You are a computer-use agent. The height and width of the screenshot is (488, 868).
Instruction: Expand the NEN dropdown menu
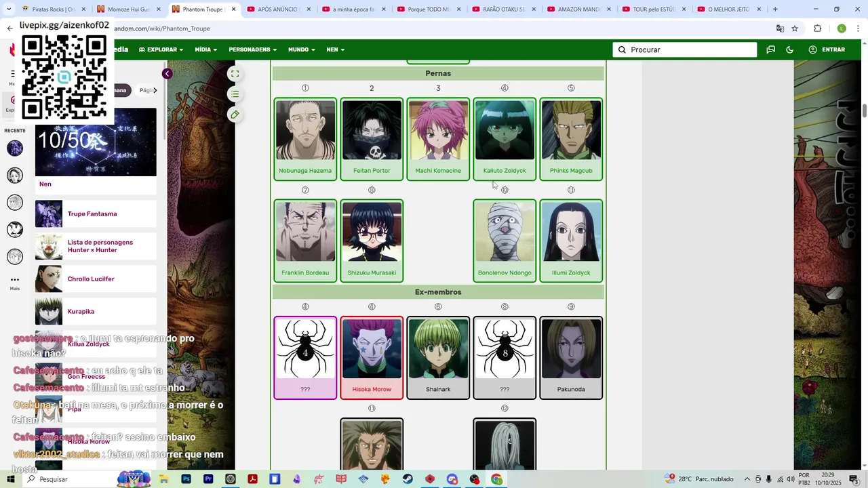tap(336, 49)
